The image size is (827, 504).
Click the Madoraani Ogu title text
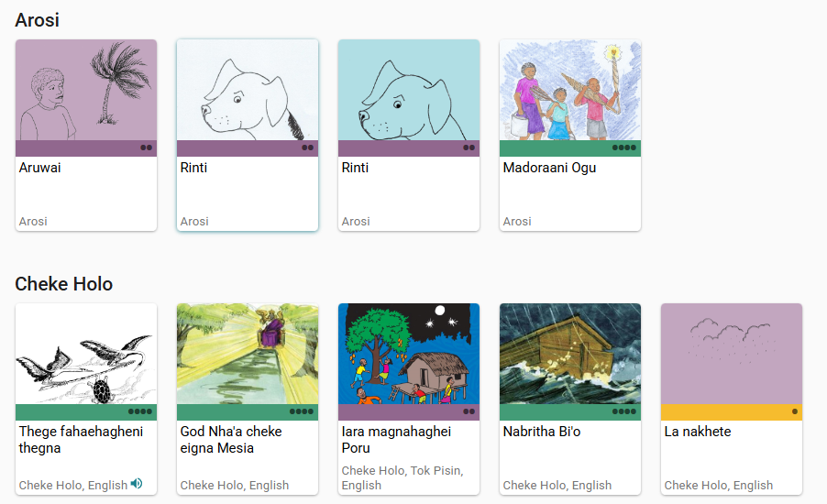click(549, 168)
